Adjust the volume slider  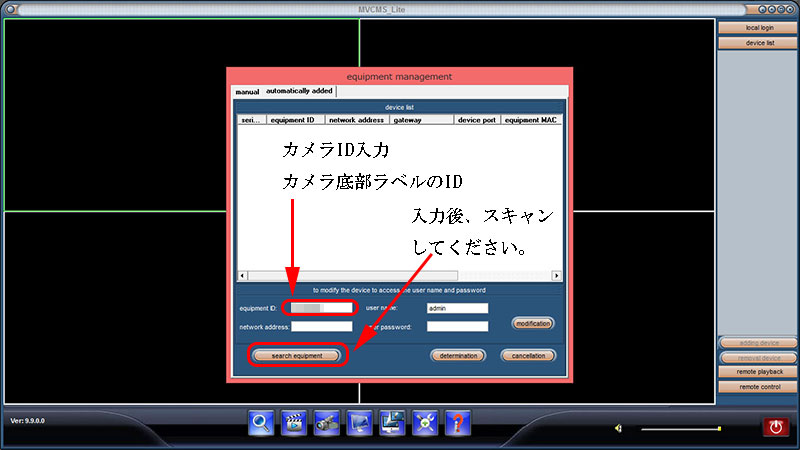pyautogui.click(x=681, y=429)
